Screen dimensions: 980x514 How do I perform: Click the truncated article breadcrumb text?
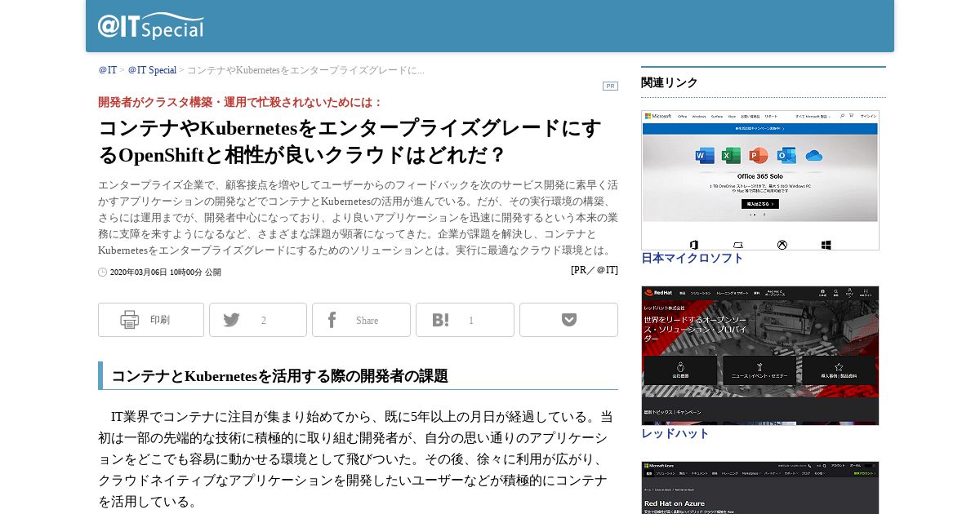tap(305, 70)
